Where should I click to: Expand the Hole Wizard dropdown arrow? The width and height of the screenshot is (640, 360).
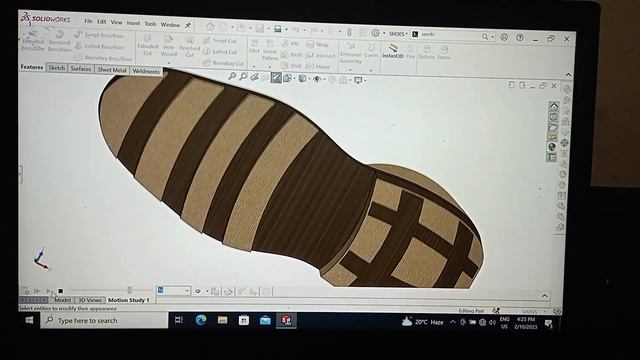[x=169, y=62]
